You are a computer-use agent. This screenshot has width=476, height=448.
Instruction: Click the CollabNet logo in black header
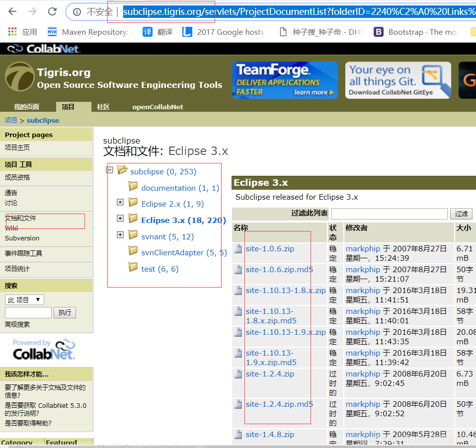coord(44,49)
